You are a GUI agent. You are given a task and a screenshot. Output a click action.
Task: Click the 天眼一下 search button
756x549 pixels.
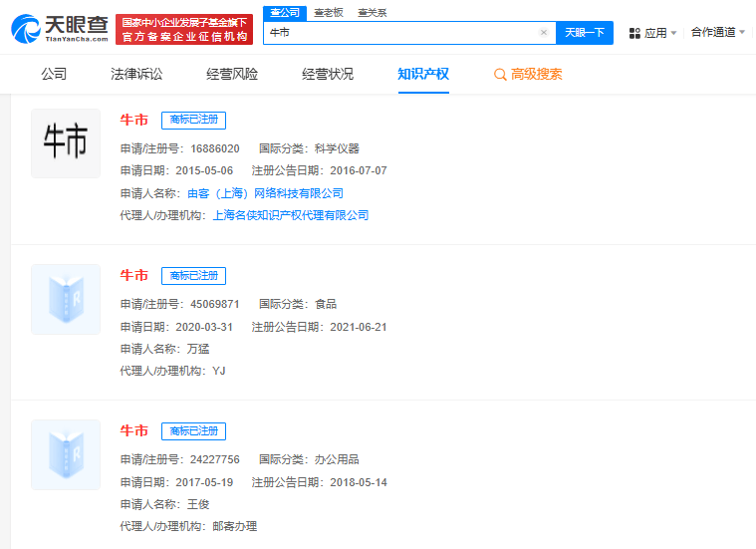[585, 32]
